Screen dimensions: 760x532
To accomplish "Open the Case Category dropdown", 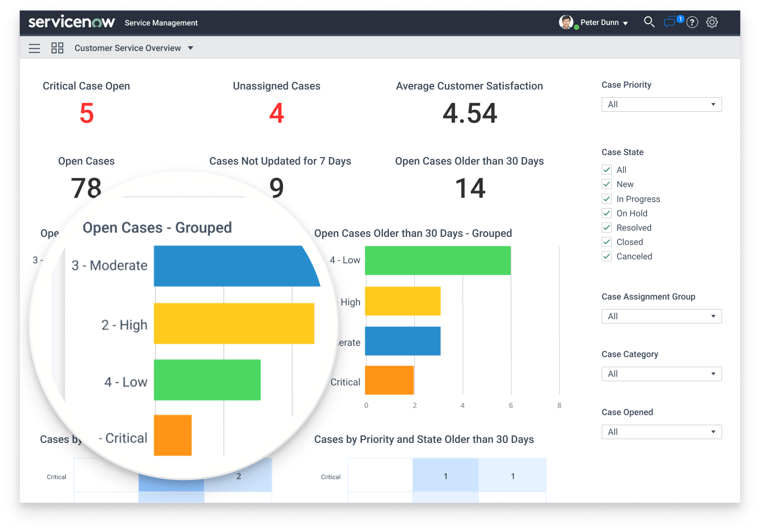I will 661,374.
